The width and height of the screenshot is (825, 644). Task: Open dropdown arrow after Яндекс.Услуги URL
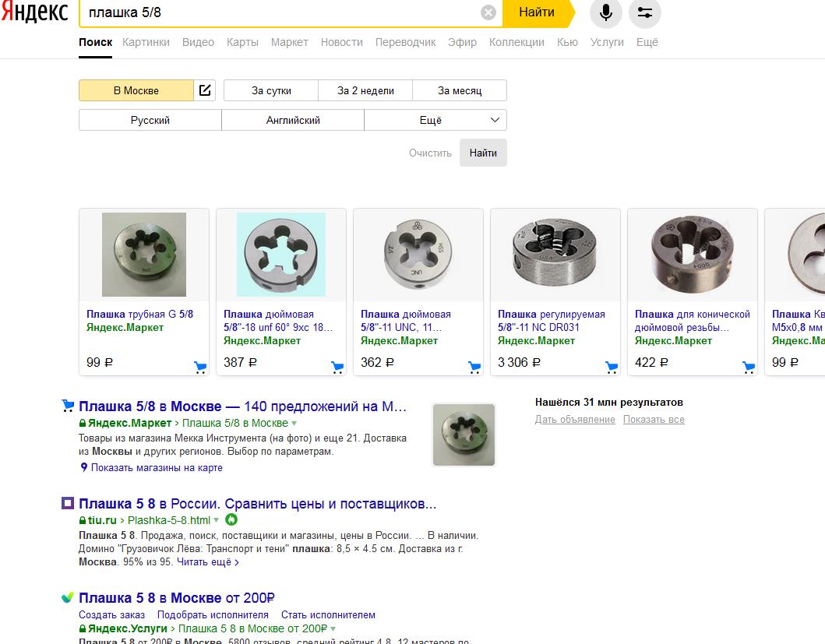click(333, 628)
